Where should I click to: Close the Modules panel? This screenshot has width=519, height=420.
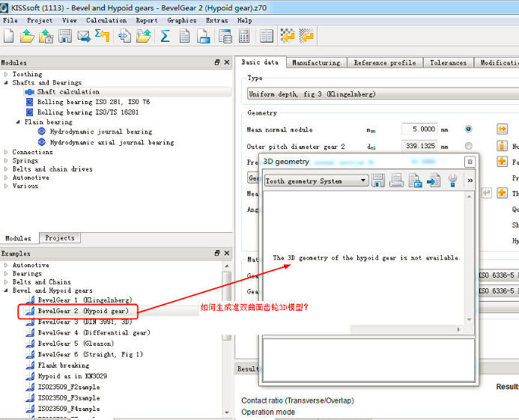(227, 62)
